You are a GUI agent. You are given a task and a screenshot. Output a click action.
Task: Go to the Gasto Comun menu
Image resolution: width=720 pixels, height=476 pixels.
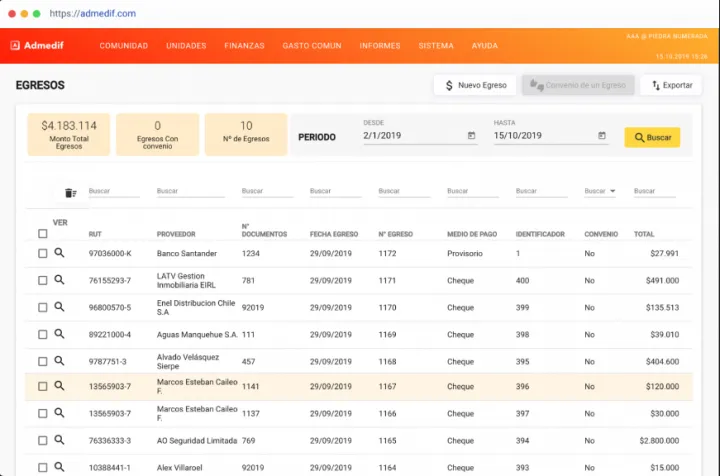[x=311, y=46]
